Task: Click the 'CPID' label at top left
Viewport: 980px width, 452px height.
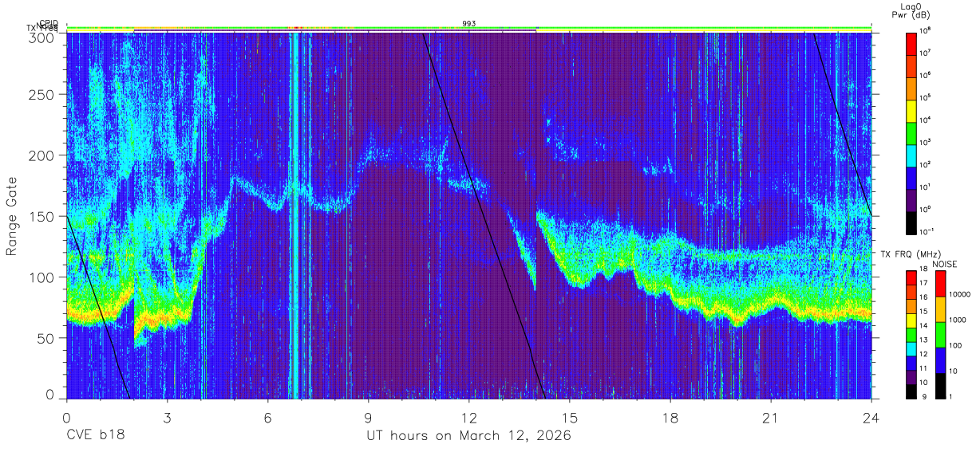Action: coord(49,24)
